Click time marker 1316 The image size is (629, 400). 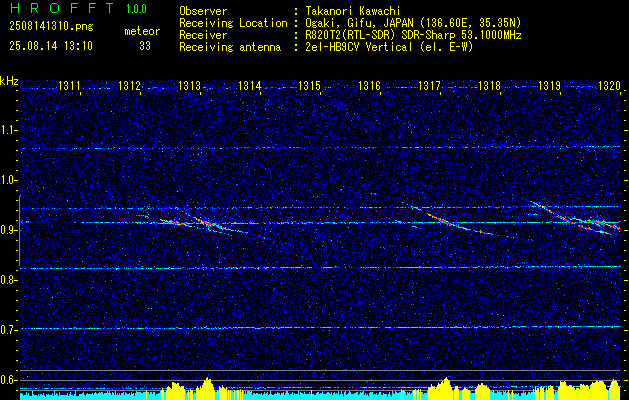tap(369, 85)
